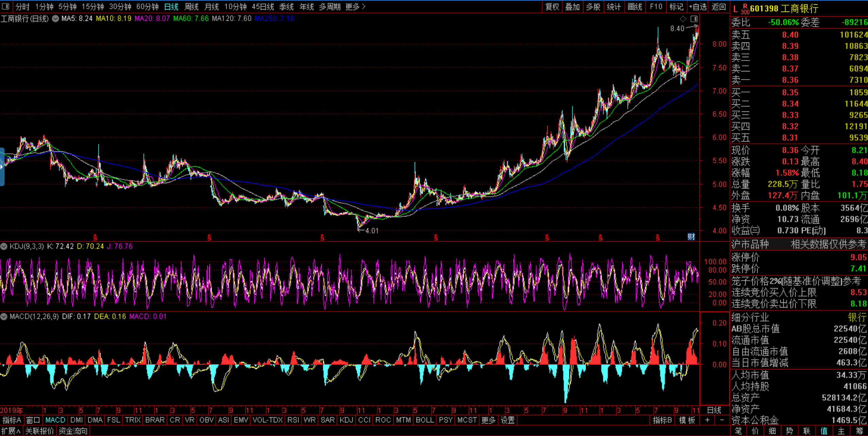Click the blue handle on left edge
The width and height of the screenshot is (868, 436).
(2, 167)
